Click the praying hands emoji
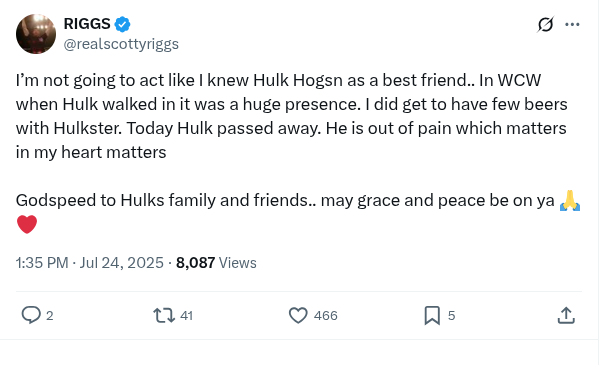The image size is (603, 365). (570, 200)
